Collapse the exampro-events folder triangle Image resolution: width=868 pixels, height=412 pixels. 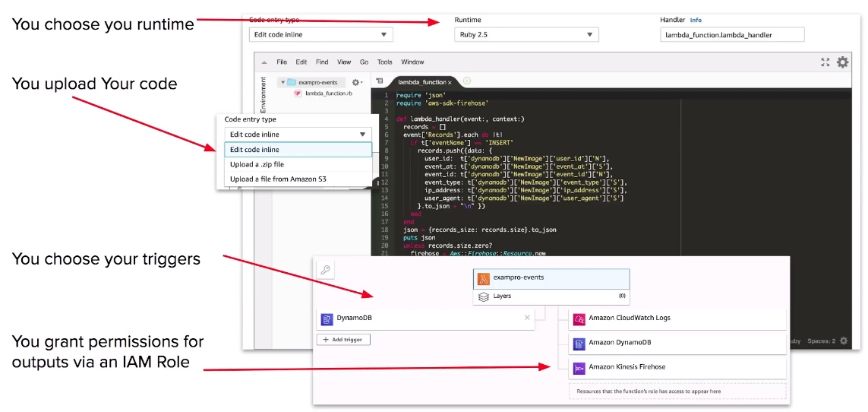coord(282,83)
